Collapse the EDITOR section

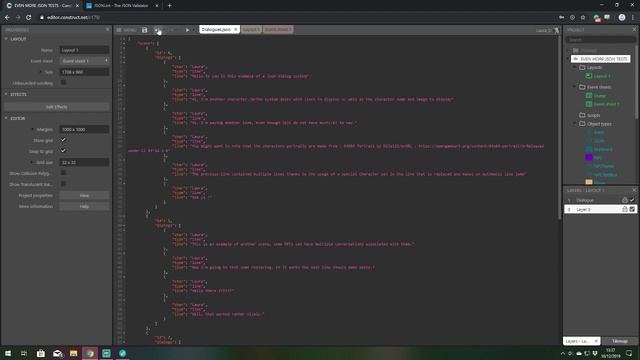[x=6, y=118]
